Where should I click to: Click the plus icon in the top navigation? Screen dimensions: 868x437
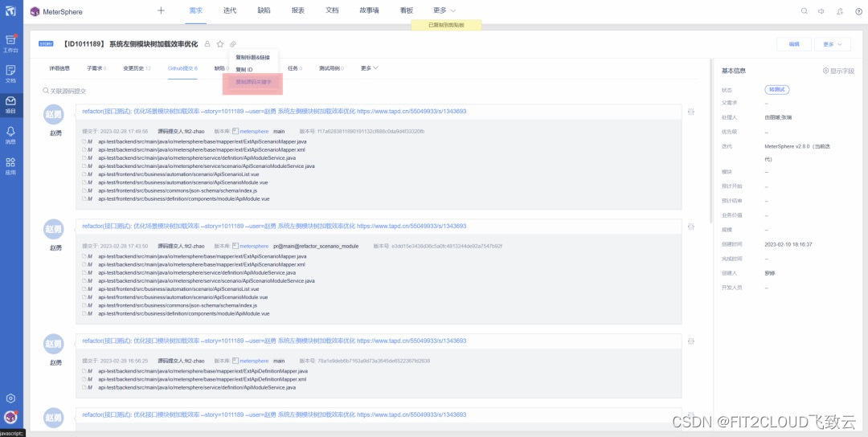(x=161, y=10)
